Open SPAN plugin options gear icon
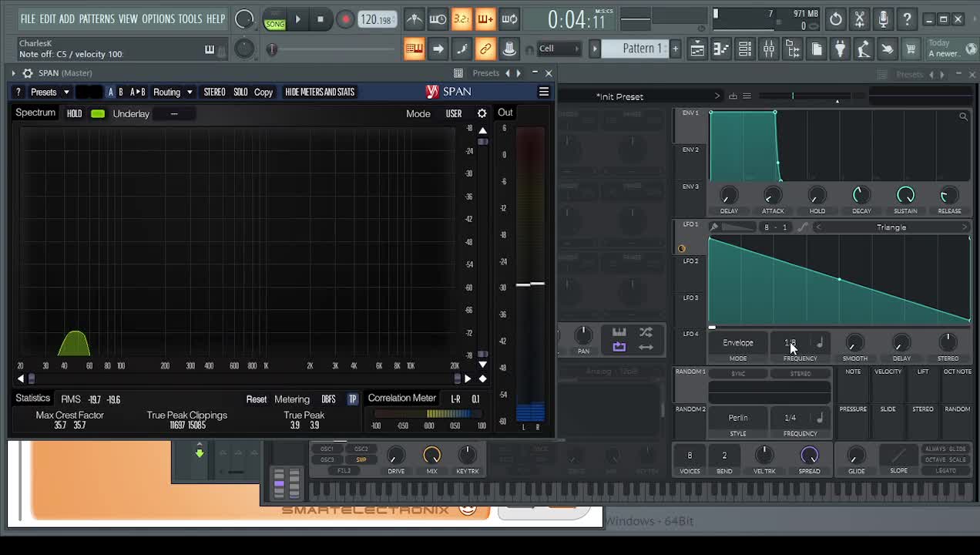 point(28,73)
